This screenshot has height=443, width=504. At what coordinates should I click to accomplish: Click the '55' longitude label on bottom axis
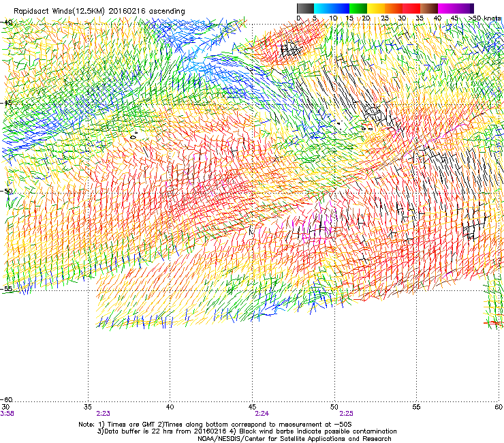coord(416,407)
